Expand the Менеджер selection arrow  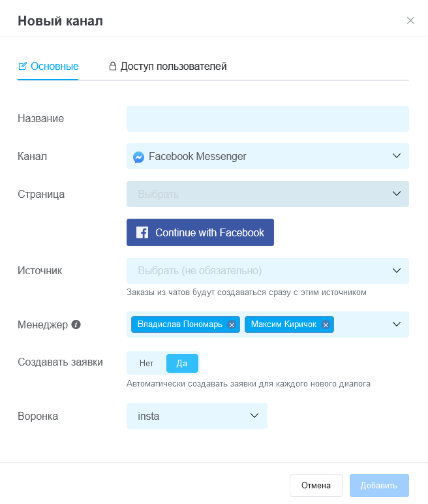pos(397,324)
